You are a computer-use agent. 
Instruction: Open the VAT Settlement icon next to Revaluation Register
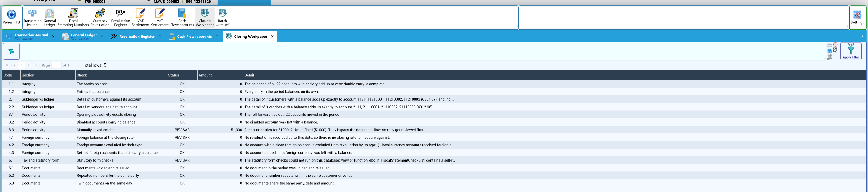(x=140, y=18)
